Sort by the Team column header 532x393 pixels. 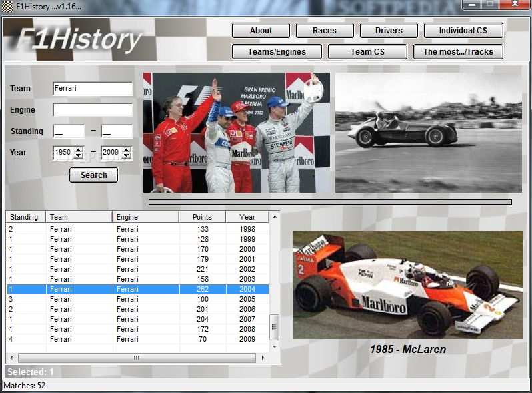coord(79,217)
